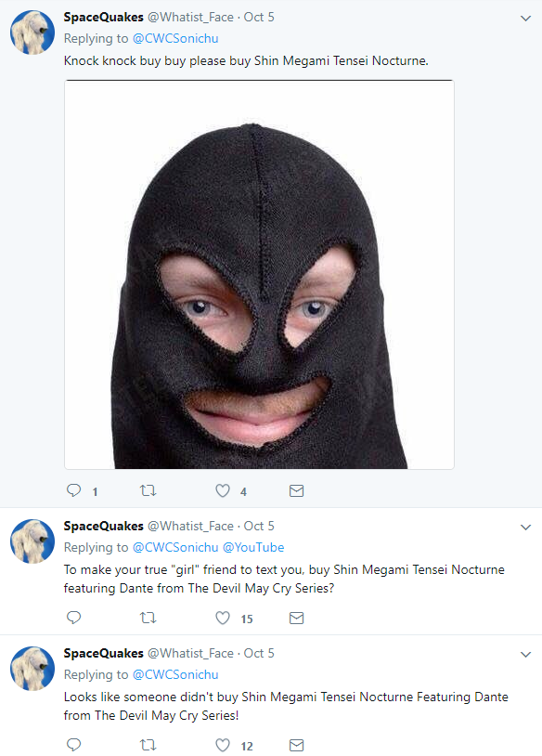Open SpaceQuakes profile from first tweet name
This screenshot has width=542, height=756.
(x=104, y=17)
